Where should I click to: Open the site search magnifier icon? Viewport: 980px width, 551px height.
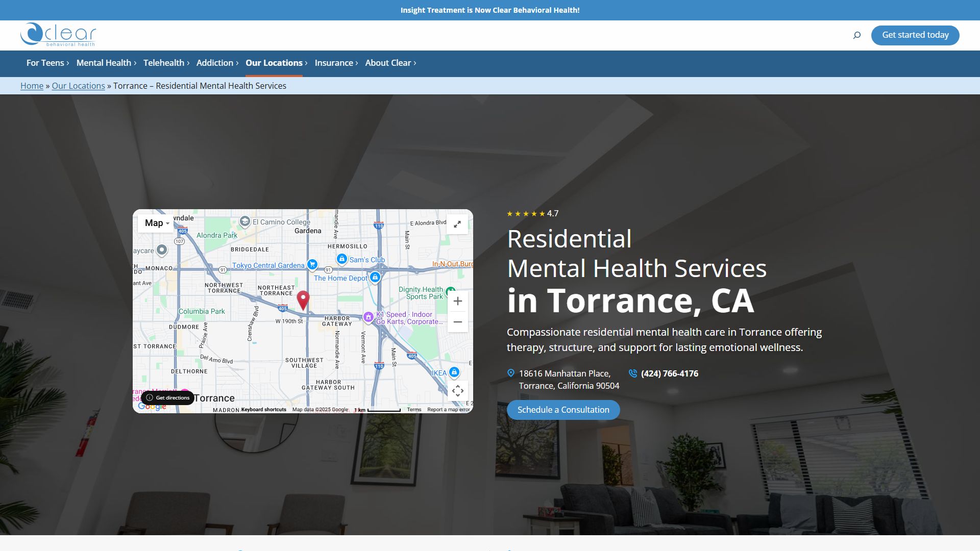[x=857, y=35]
